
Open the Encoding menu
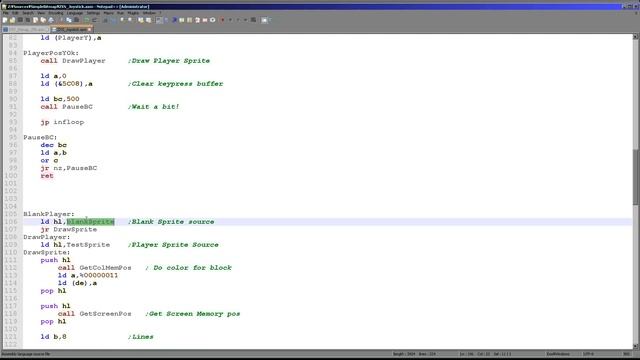(x=56, y=13)
